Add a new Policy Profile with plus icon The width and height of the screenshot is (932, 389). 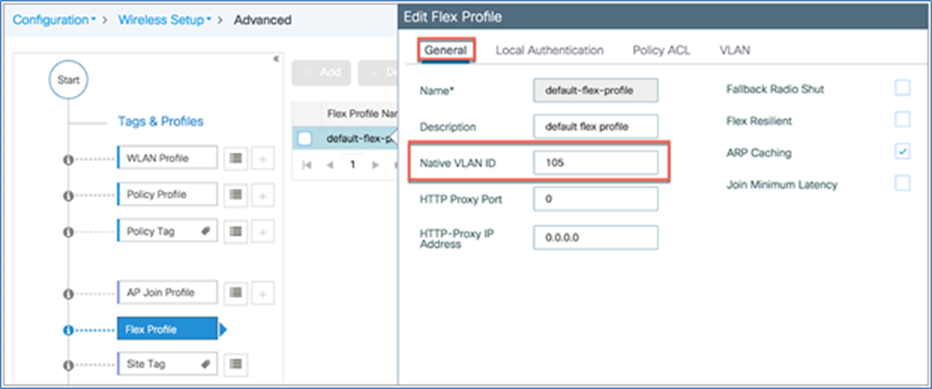(x=263, y=194)
